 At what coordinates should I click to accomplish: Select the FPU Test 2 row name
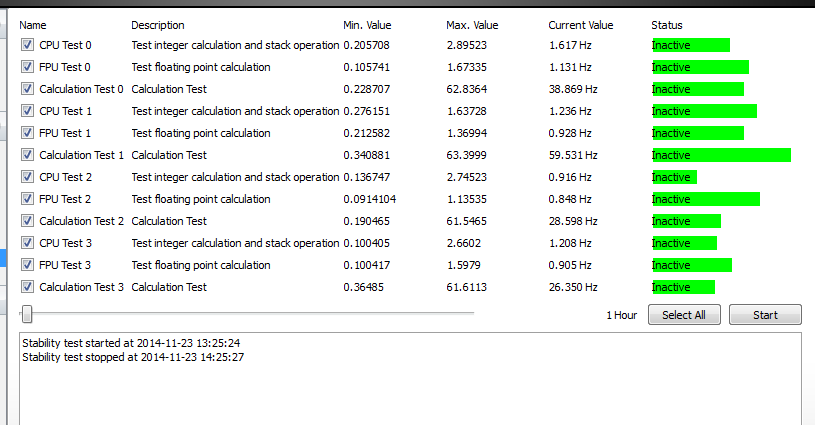(65, 199)
